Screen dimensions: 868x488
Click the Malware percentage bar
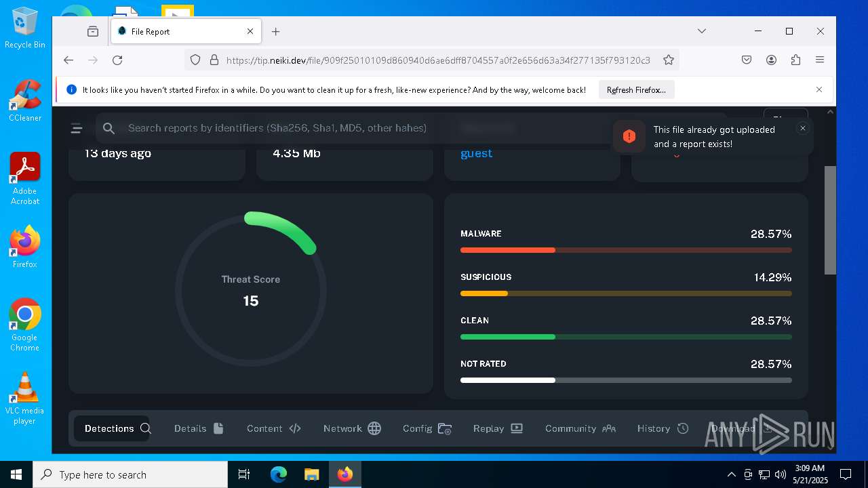(x=626, y=250)
